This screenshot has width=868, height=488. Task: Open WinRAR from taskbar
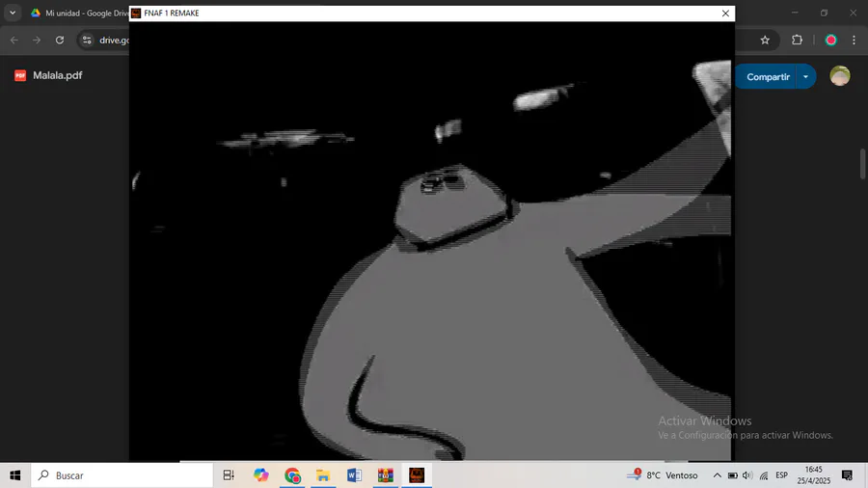385,475
